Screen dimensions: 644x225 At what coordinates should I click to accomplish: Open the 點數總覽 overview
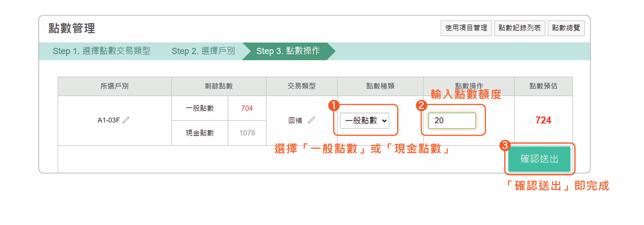pos(566,28)
